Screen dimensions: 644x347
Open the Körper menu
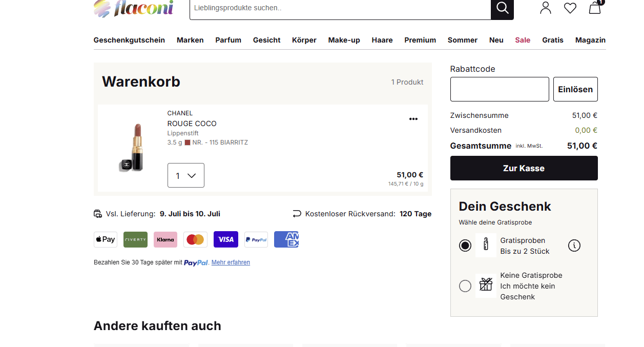(304, 40)
